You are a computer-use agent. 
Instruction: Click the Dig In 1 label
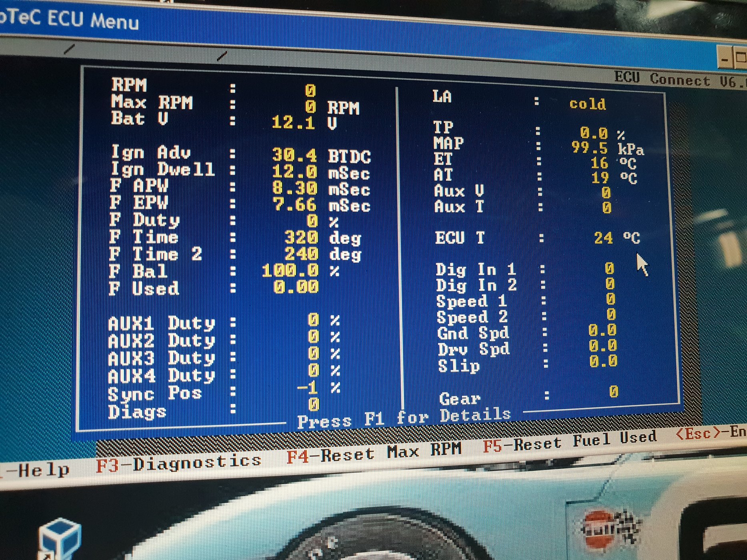coord(476,270)
